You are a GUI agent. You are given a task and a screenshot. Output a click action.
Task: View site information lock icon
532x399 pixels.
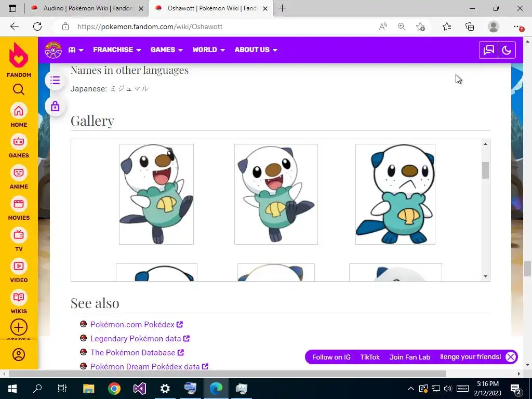[65, 26]
